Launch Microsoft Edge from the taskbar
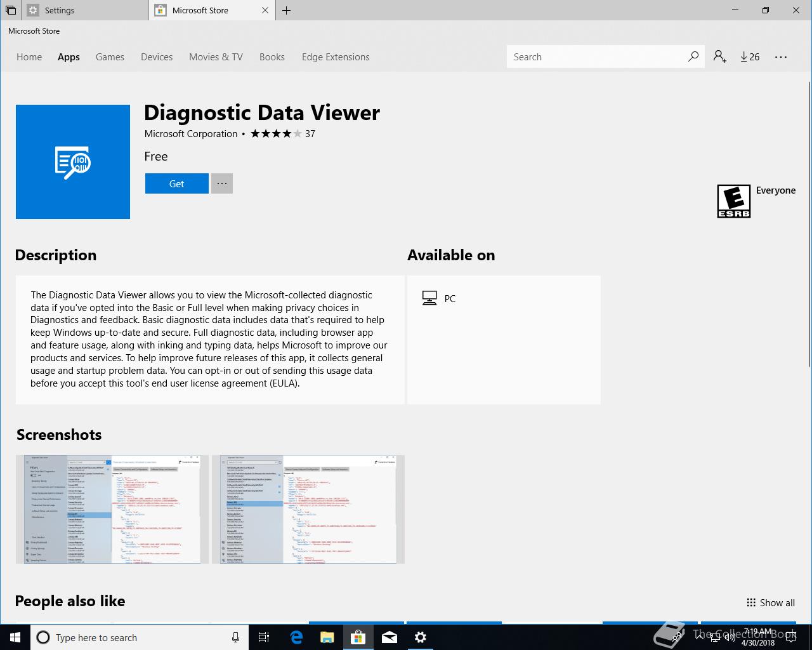This screenshot has height=650, width=812. (x=296, y=637)
